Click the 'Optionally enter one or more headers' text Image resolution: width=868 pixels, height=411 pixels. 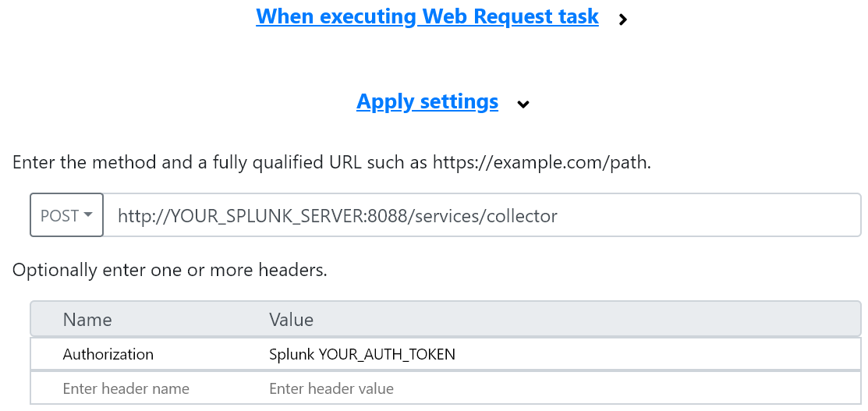coord(169,271)
